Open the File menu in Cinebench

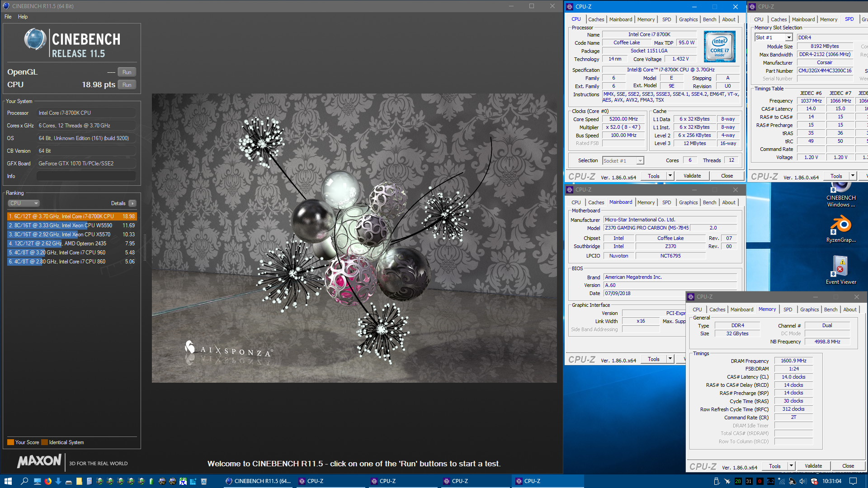pyautogui.click(x=8, y=17)
